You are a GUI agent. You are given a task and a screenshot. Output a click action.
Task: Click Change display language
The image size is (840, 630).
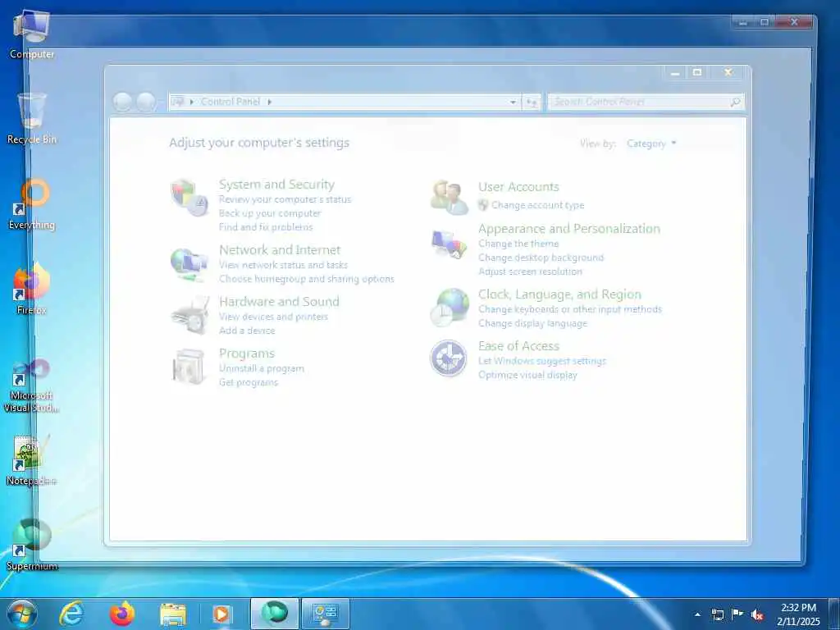[532, 323]
